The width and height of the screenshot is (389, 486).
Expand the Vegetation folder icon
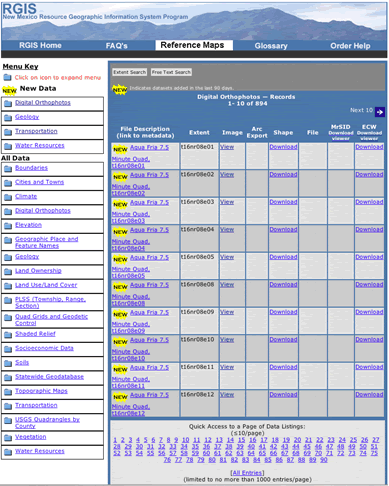point(8,437)
